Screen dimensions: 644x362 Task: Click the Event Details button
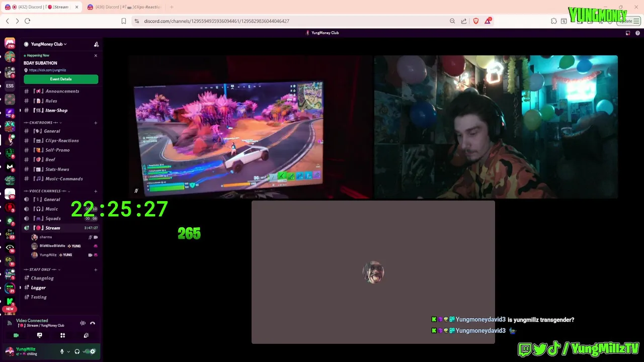pyautogui.click(x=61, y=79)
